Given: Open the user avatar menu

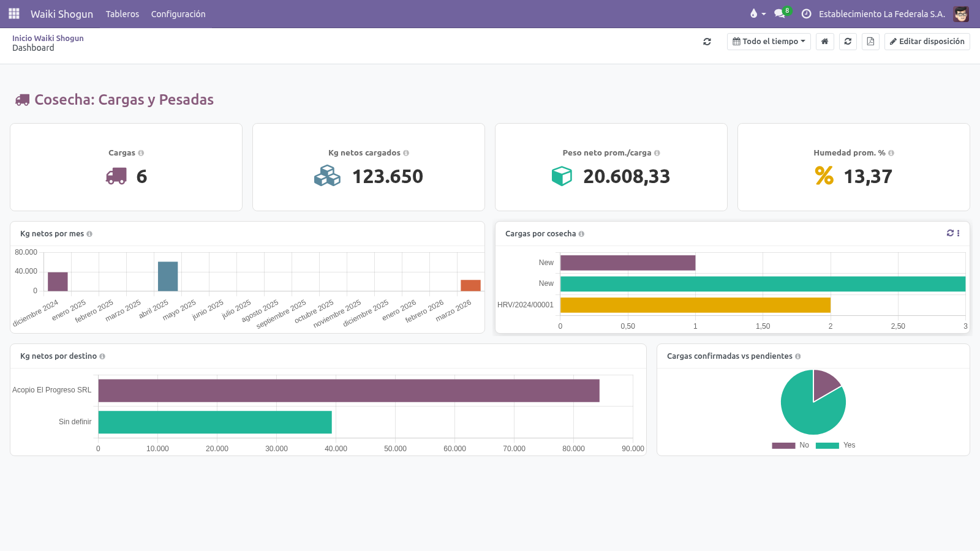Looking at the screenshot, I should (x=961, y=13).
